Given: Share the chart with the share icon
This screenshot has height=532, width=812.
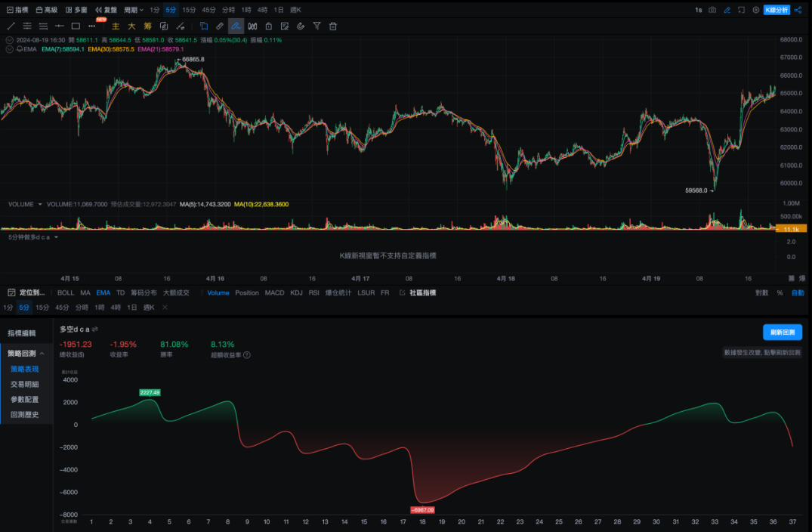Looking at the screenshot, I should (798, 10).
